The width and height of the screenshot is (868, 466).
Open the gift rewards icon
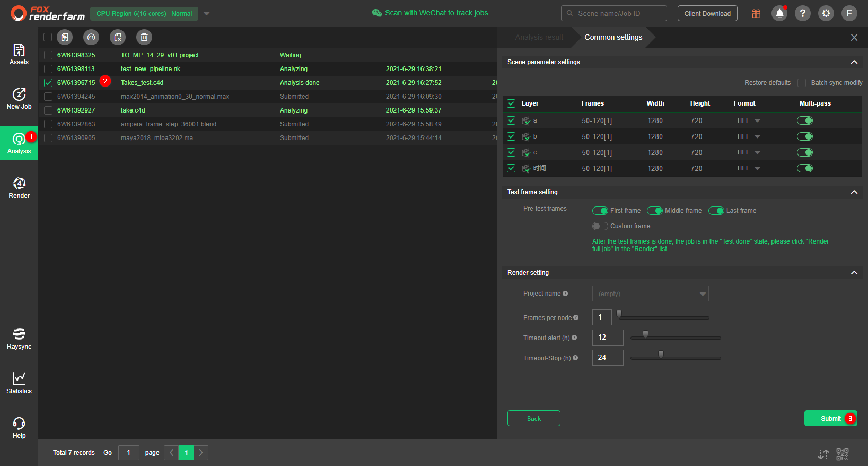click(x=756, y=13)
